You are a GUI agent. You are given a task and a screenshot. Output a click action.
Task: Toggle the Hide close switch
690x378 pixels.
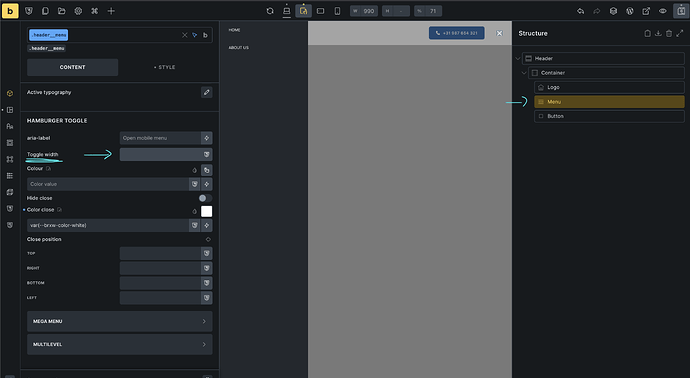coord(205,198)
